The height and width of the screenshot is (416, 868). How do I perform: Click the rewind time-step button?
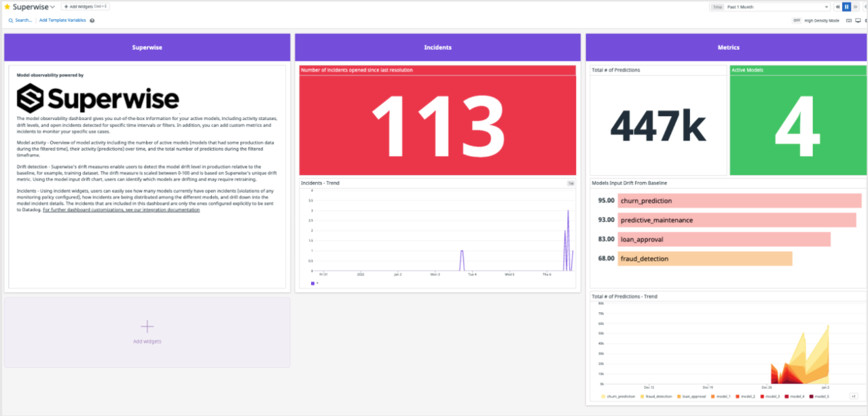point(837,7)
